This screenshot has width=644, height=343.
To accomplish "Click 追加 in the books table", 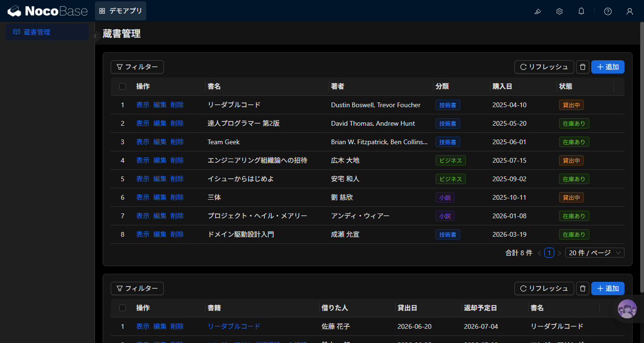I will click(x=608, y=67).
